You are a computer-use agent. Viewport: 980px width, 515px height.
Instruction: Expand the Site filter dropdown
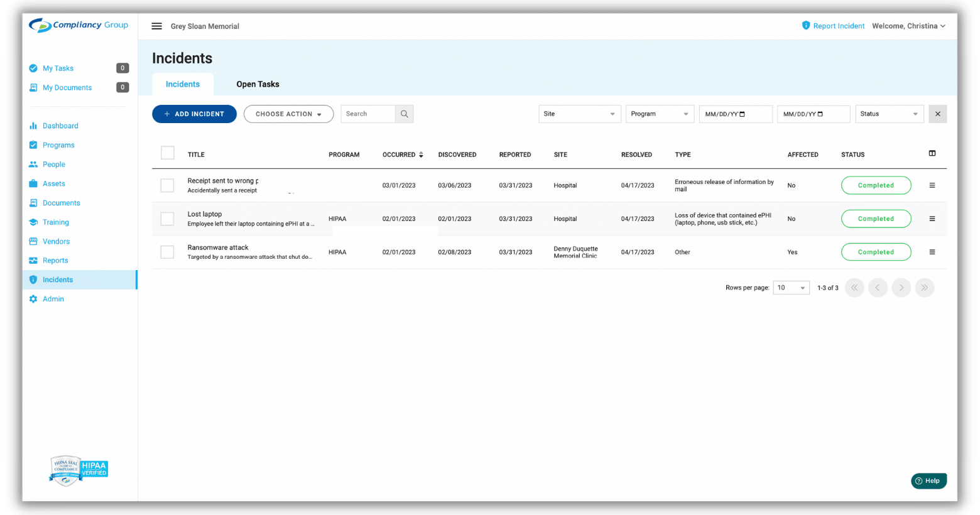click(579, 114)
